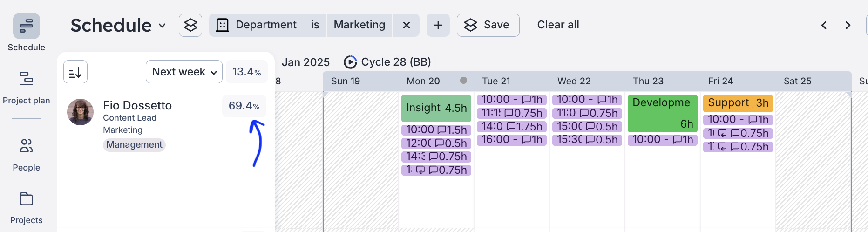Click the saved views layers icon
Image resolution: width=868 pixels, height=232 pixels.
coord(190,25)
